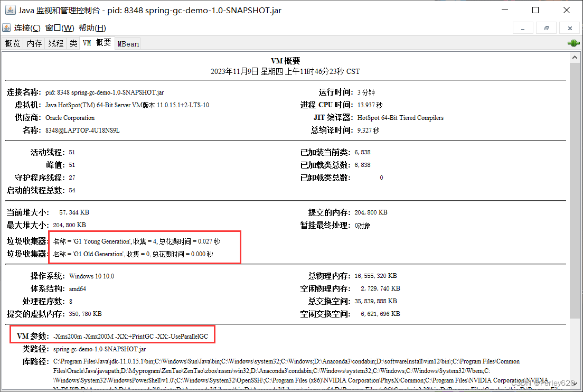
Task: Open the 帮助(H) menu
Action: click(x=92, y=28)
